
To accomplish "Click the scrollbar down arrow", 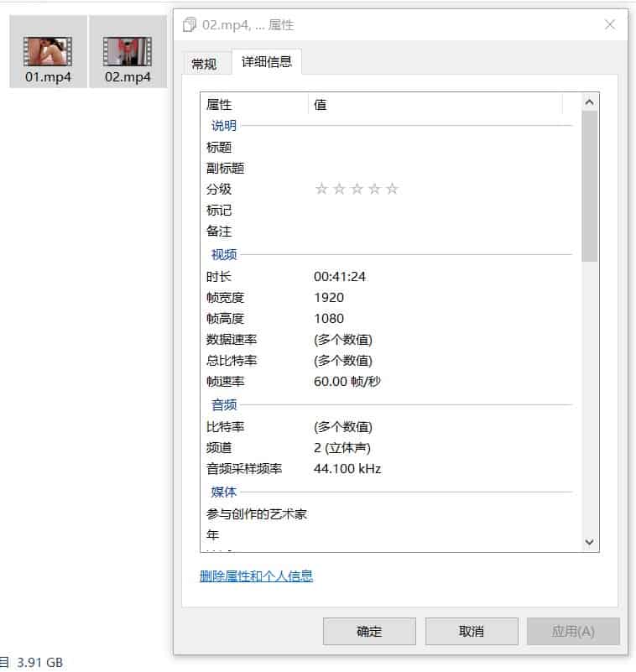I will tap(589, 542).
